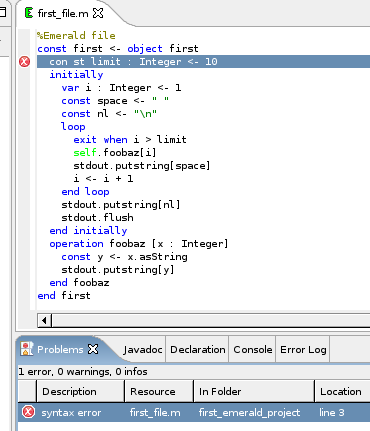370x431 pixels.
Task: Click the 'const y <- x.asString' line
Action: click(124, 257)
